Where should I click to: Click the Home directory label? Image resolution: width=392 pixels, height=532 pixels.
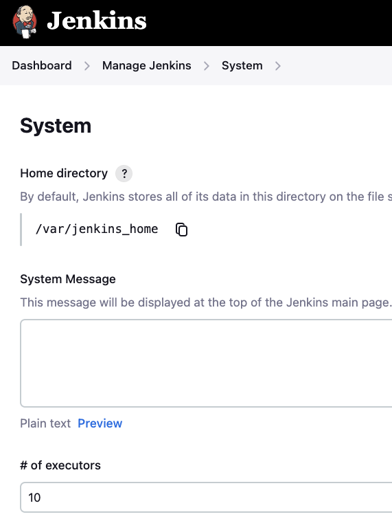click(x=64, y=173)
